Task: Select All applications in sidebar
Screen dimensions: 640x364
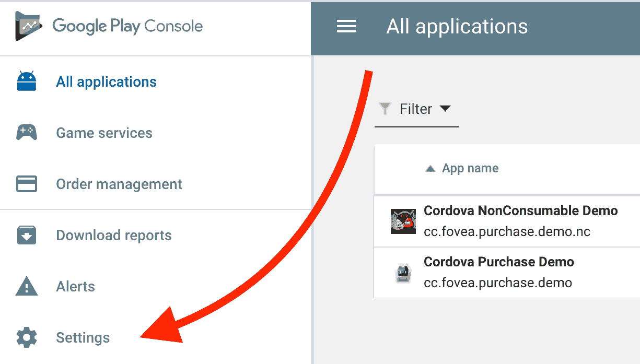Action: point(107,82)
